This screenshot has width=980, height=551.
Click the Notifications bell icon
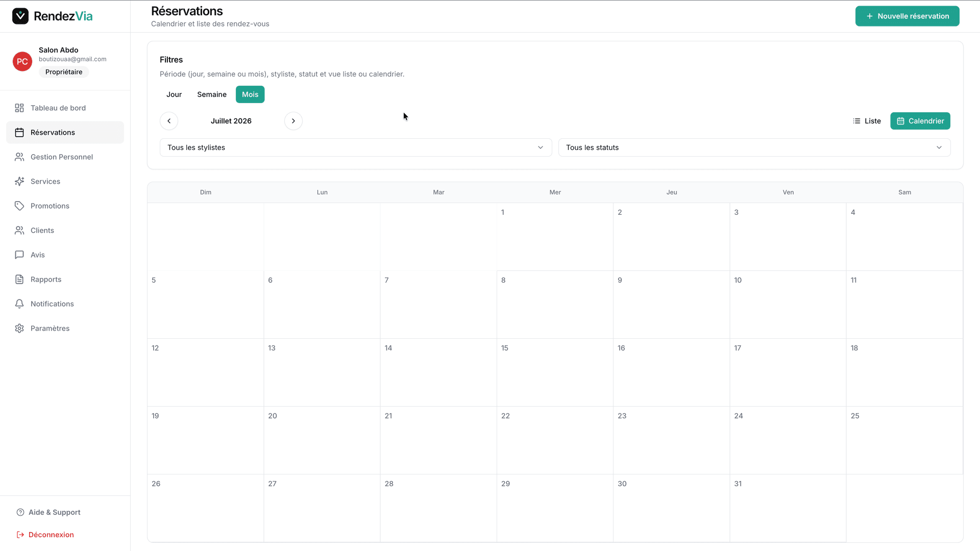click(19, 304)
